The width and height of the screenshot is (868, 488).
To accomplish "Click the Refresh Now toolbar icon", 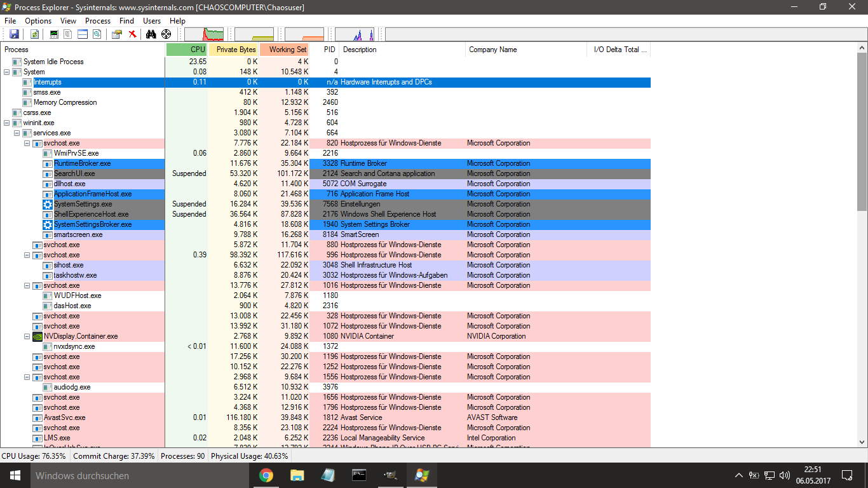I will click(35, 34).
